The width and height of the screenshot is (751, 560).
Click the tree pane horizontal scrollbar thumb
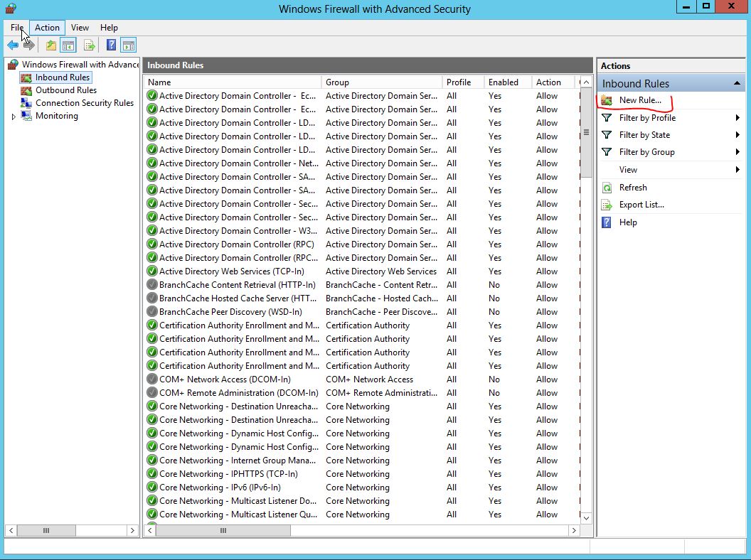[x=46, y=530]
